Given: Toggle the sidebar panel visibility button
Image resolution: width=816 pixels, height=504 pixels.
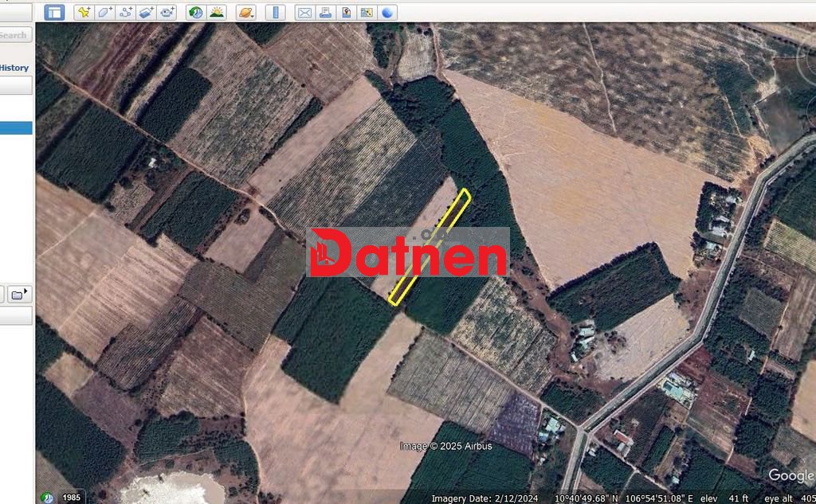Looking at the screenshot, I should pyautogui.click(x=53, y=12).
